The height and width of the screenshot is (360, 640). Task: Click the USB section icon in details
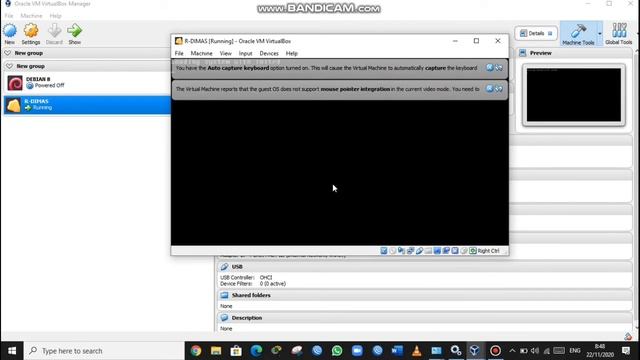[x=224, y=267]
